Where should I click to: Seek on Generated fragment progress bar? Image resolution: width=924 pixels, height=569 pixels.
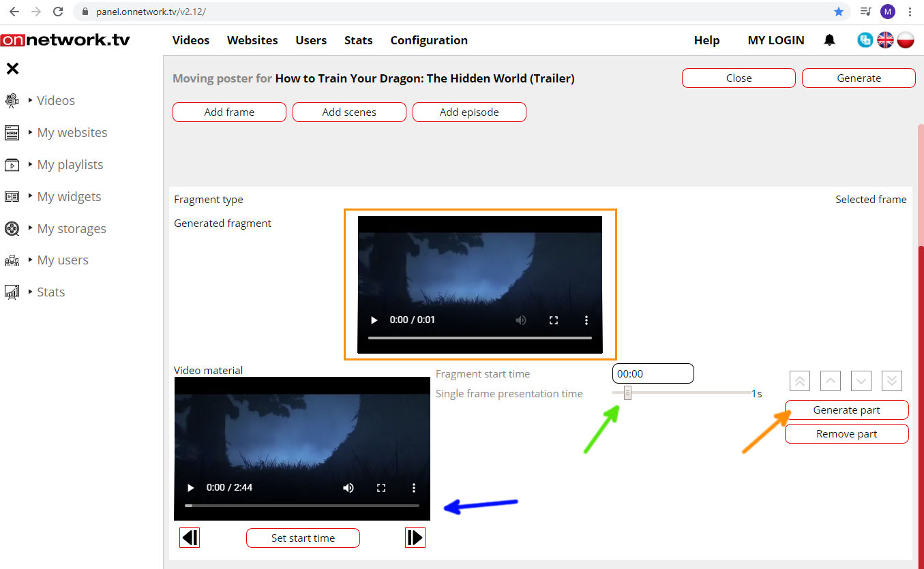pyautogui.click(x=480, y=338)
